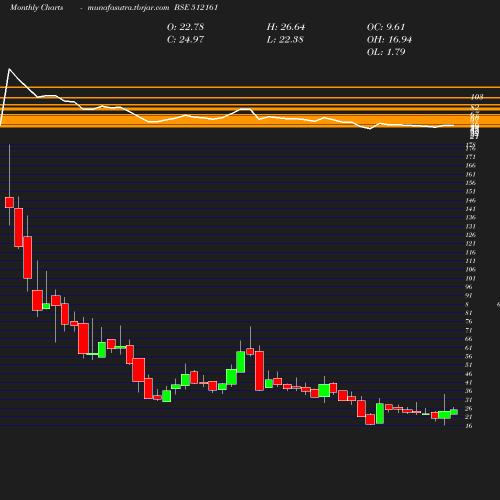The width and height of the screenshot is (500, 500).
Task: Click price axis label 146
Action: tap(470, 200)
